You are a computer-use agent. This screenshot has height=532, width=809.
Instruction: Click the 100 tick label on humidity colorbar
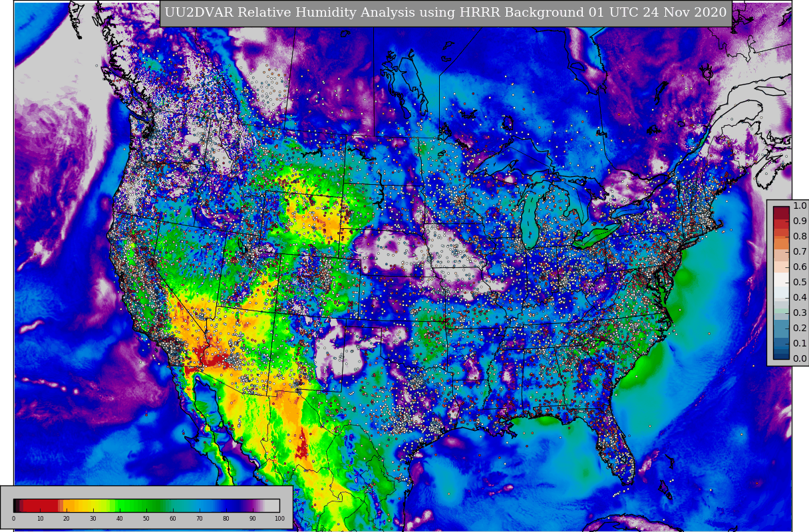pos(279,519)
